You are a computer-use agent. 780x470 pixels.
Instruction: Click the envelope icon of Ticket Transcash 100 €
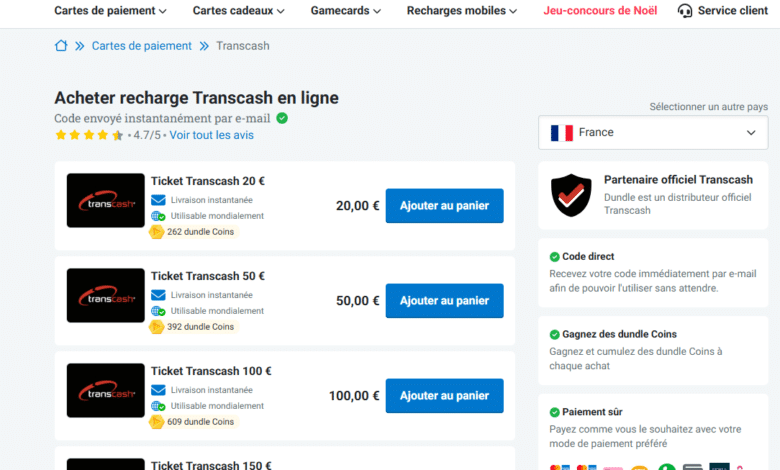[158, 390]
